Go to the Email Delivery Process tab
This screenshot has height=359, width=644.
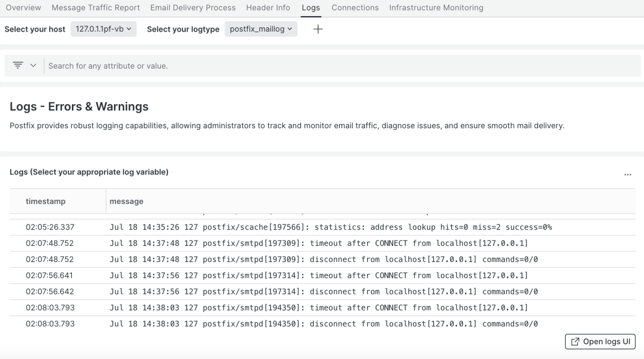point(193,8)
